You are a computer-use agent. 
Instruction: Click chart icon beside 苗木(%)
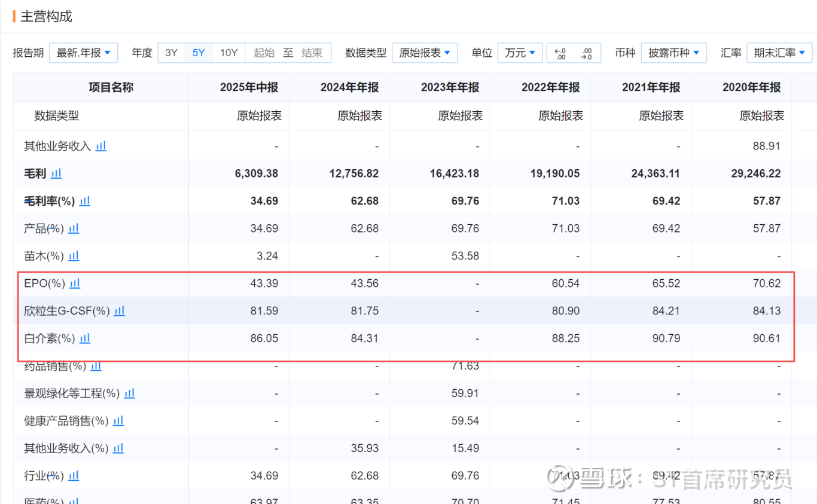tap(74, 256)
